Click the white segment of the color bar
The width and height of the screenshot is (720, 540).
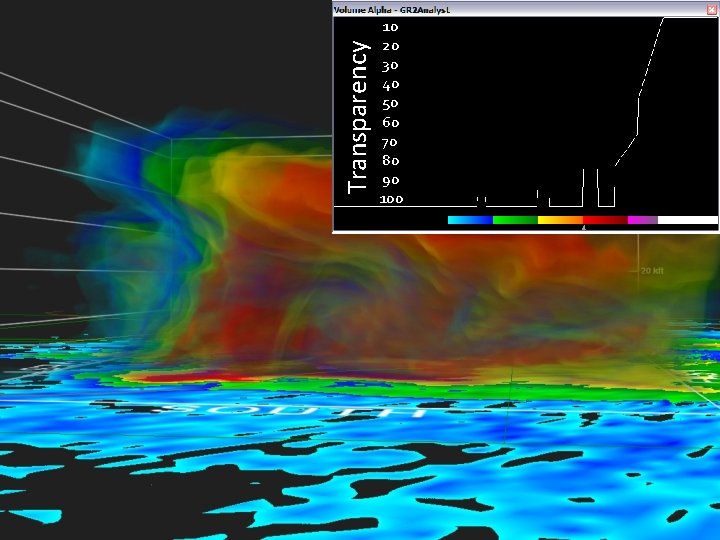click(688, 220)
